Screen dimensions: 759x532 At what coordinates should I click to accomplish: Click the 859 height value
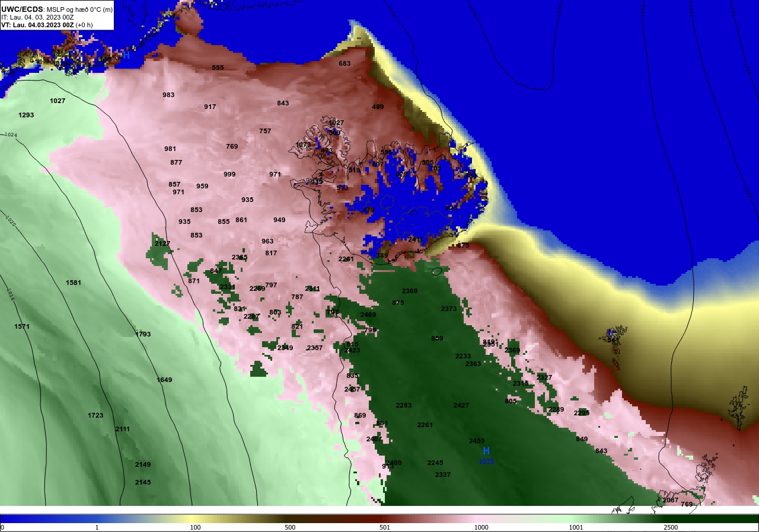click(x=437, y=338)
